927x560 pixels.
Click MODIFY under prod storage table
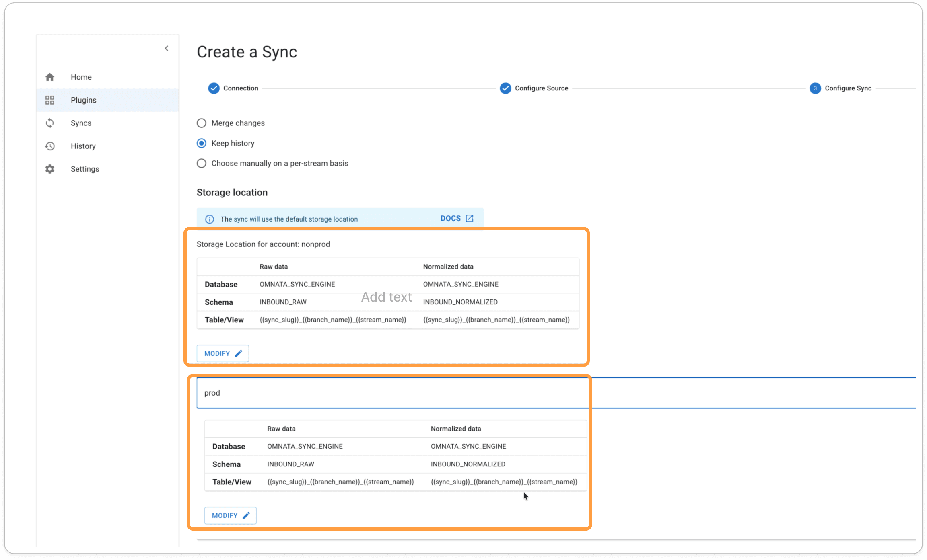(x=231, y=515)
